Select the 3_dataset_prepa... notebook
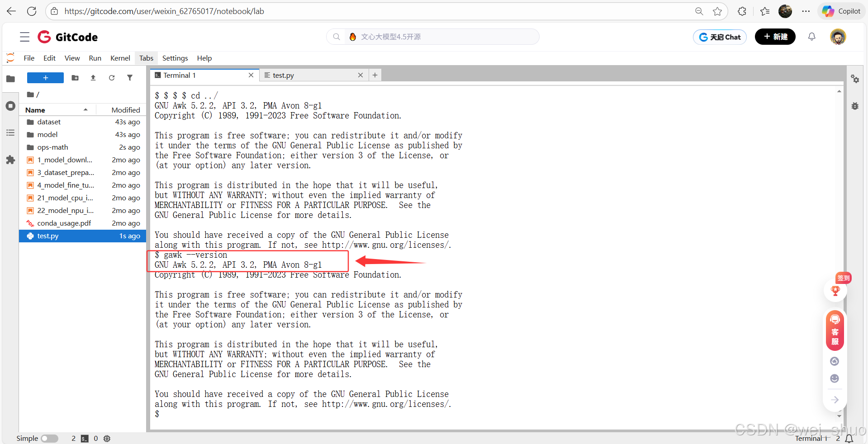The height and width of the screenshot is (444, 868). click(82, 173)
